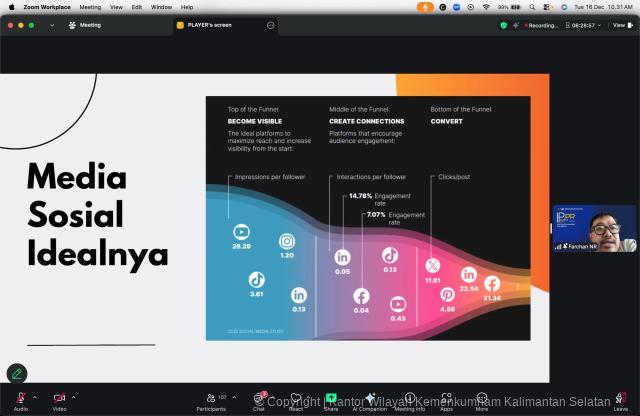Open the Participants panel

click(x=210, y=398)
